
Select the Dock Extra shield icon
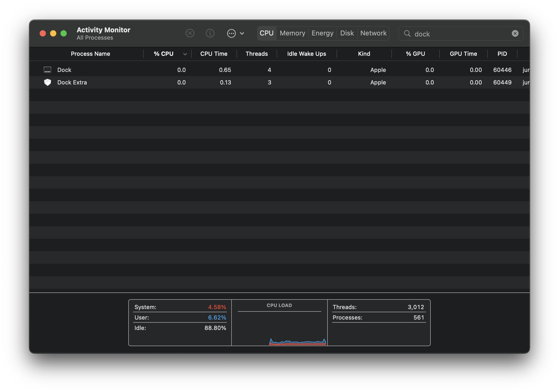47,82
